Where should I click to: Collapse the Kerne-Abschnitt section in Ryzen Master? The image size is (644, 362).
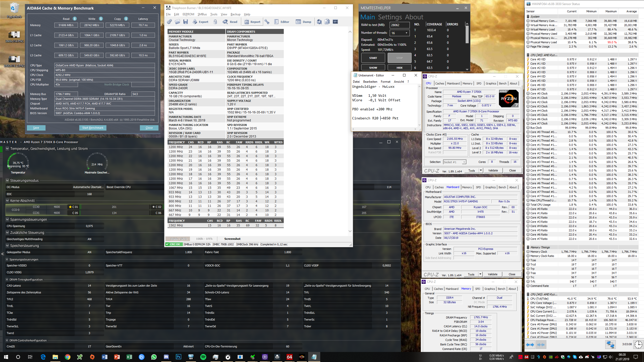7,201
